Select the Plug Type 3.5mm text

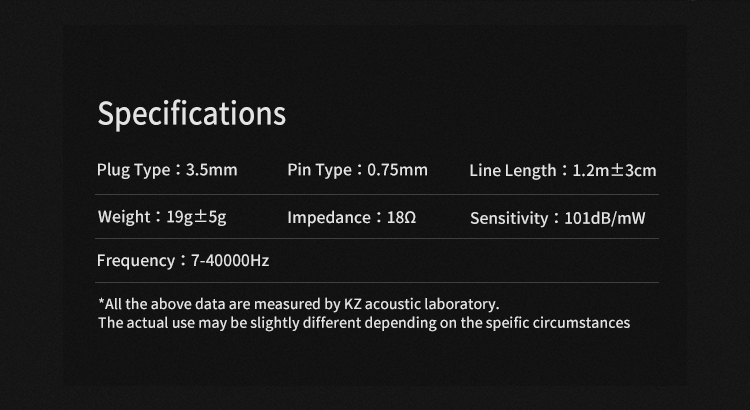click(x=167, y=170)
